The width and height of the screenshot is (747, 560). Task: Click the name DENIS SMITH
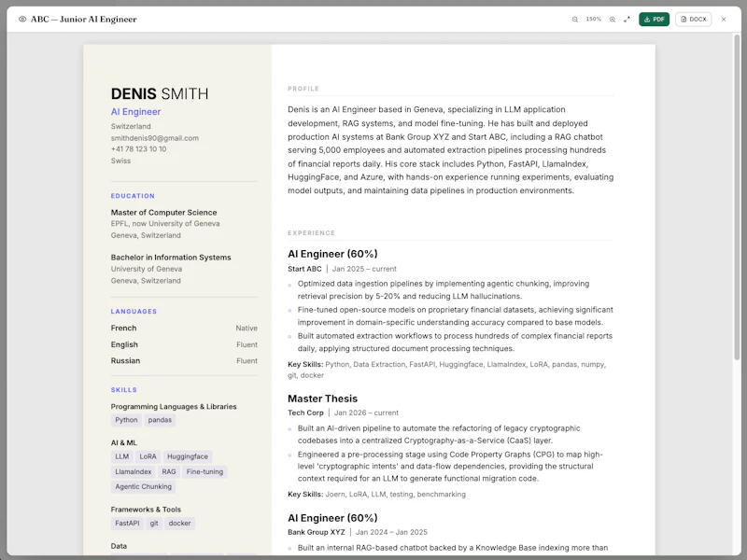tap(160, 94)
